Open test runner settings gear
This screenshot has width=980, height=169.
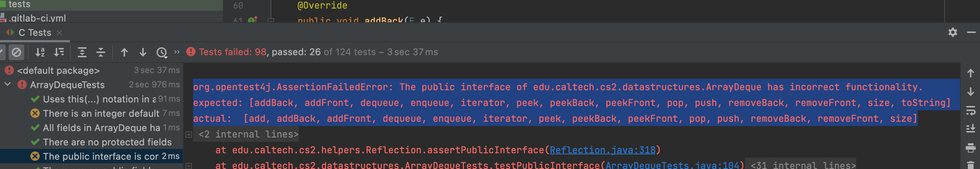(952, 33)
